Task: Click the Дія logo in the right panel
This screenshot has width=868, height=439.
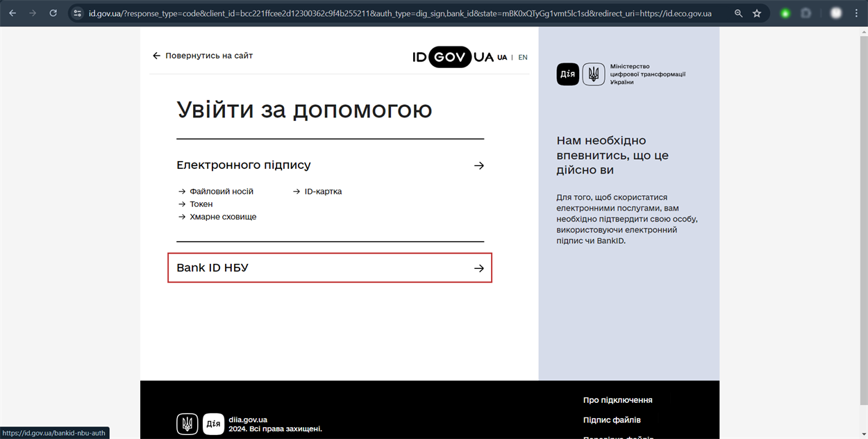Action: 568,74
